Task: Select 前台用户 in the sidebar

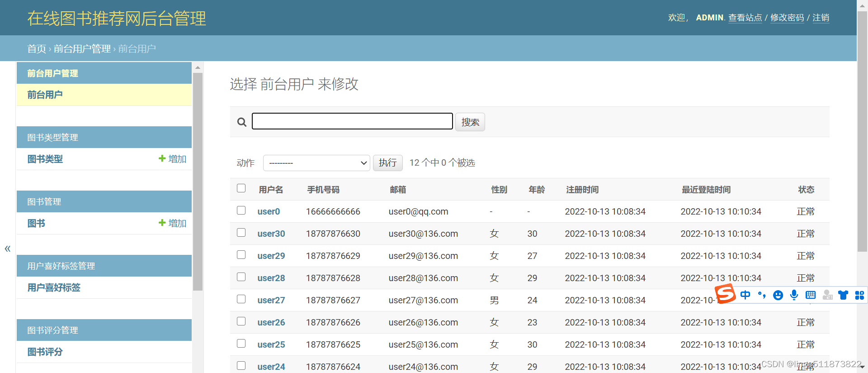Action: click(x=45, y=95)
